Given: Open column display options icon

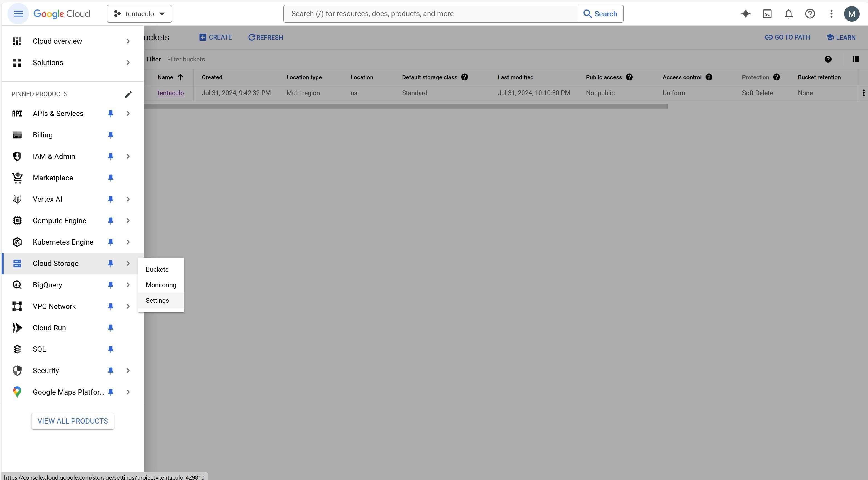Looking at the screenshot, I should [x=855, y=59].
